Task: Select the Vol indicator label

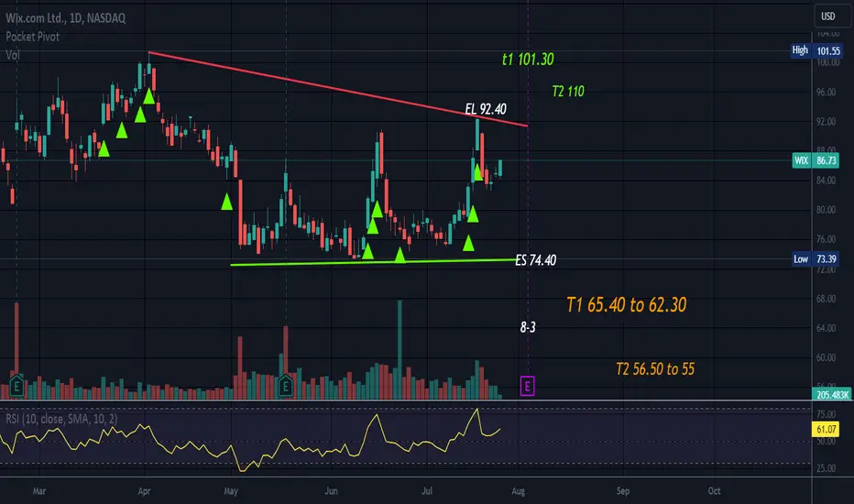Action: 13,54
